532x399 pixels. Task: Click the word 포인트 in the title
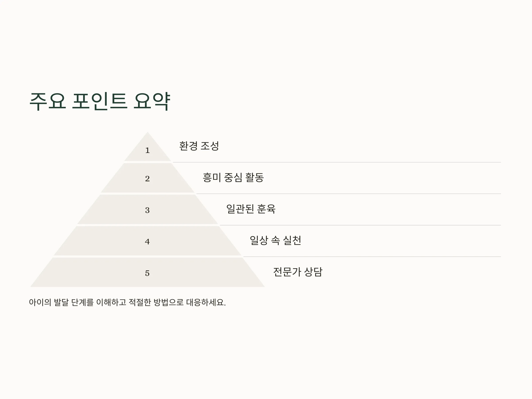point(100,101)
